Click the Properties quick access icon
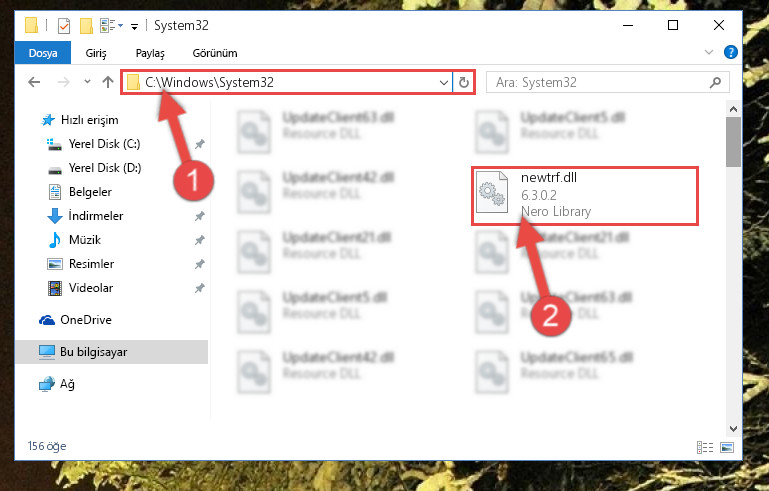 click(64, 26)
